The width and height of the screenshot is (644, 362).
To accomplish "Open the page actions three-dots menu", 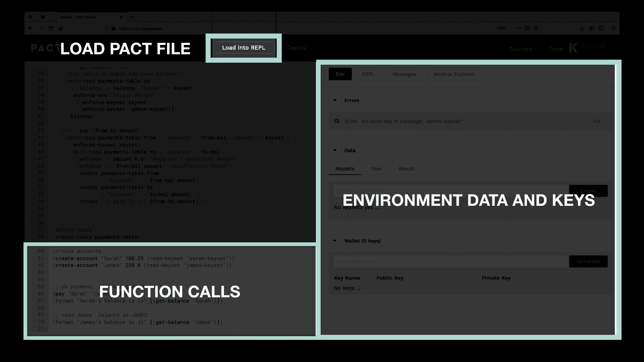I will tap(518, 28).
